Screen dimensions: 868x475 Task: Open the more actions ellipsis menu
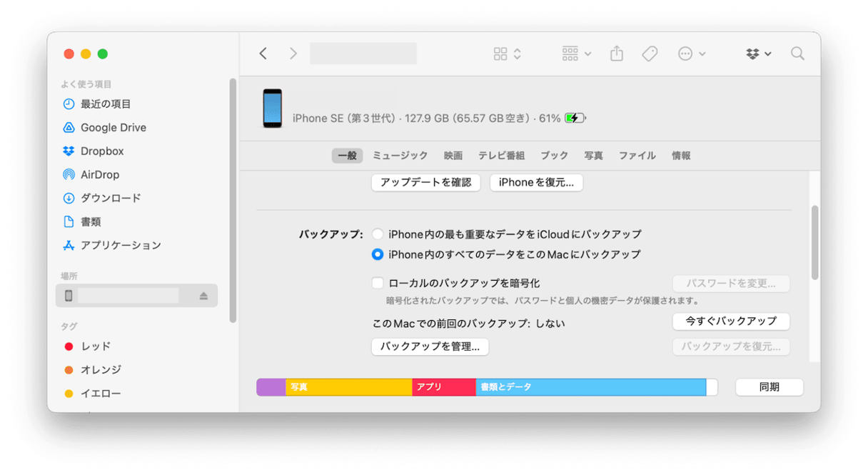point(684,53)
